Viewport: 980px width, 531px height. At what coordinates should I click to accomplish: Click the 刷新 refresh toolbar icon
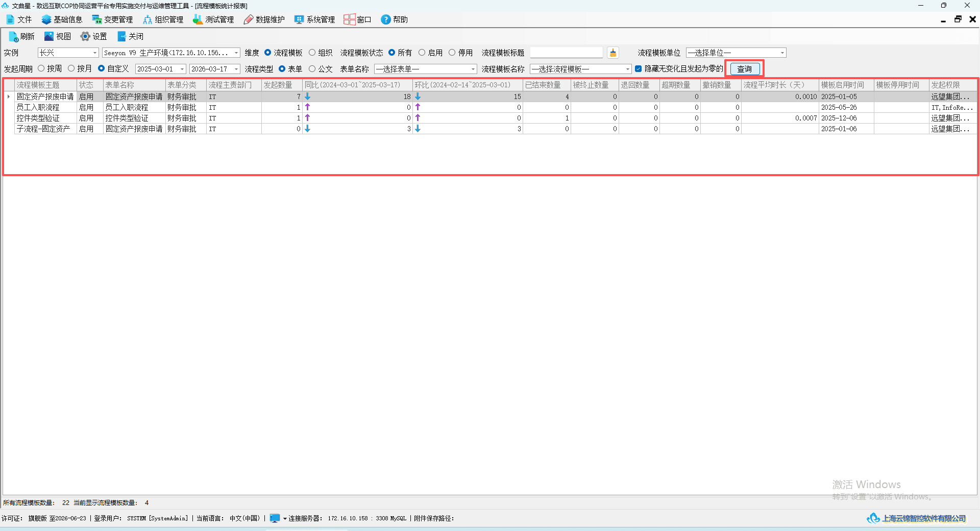point(13,37)
